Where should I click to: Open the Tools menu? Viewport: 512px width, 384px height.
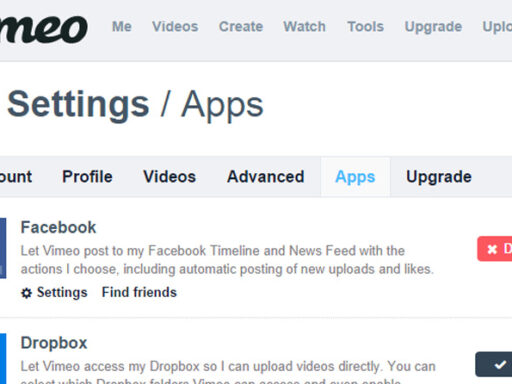coord(366,27)
